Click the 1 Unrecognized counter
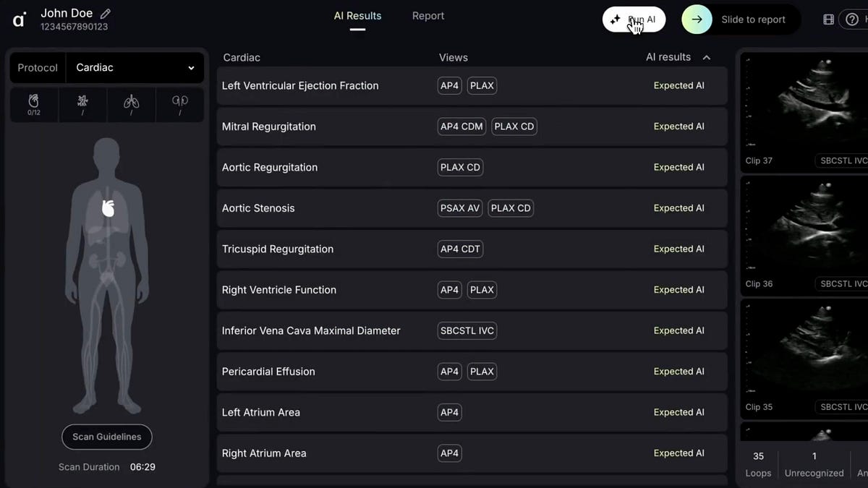 click(x=814, y=464)
